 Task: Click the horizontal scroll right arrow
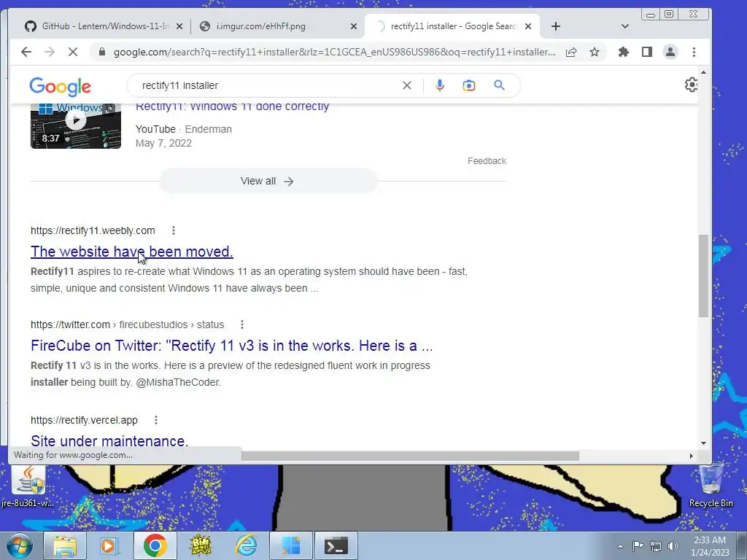pos(692,456)
